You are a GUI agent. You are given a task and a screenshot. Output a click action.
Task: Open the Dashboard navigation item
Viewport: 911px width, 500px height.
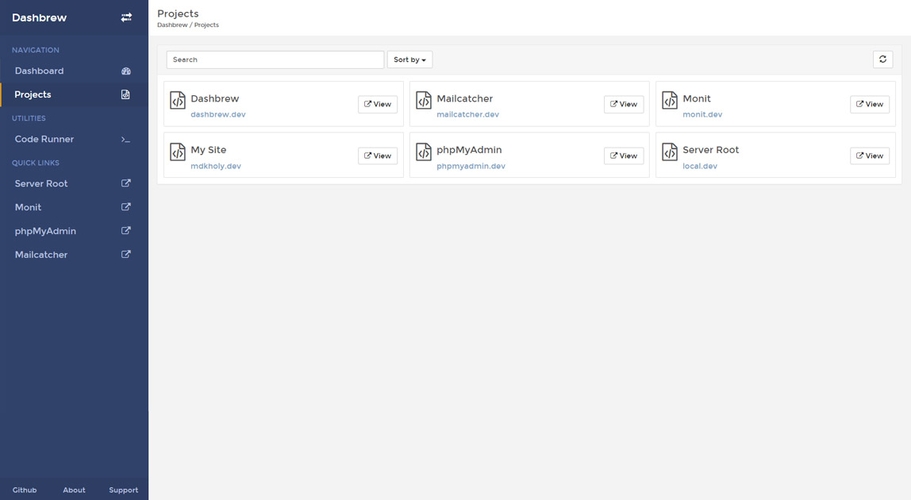click(39, 71)
